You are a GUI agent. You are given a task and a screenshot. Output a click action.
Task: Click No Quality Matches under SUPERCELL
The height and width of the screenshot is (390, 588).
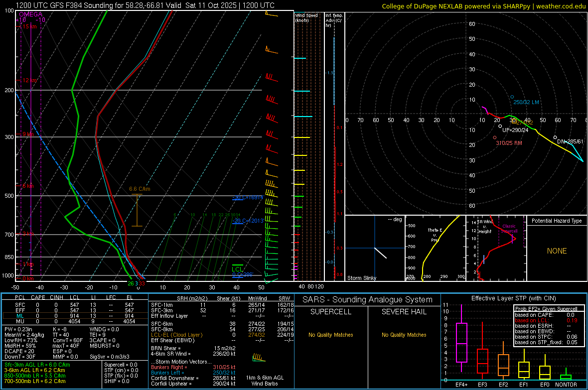click(331, 335)
